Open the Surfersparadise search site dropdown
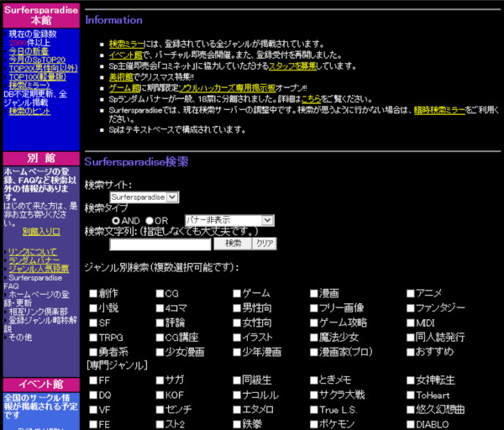Screen dimensions: 504x430 click(x=144, y=197)
